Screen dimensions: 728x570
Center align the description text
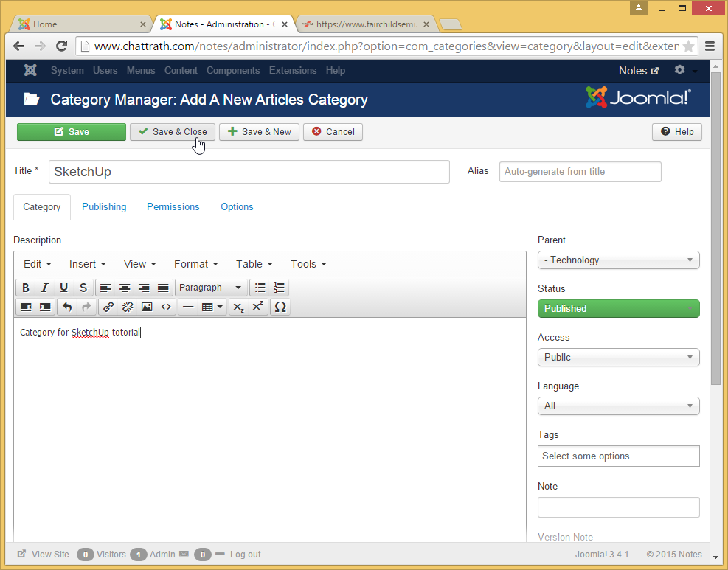(x=125, y=288)
